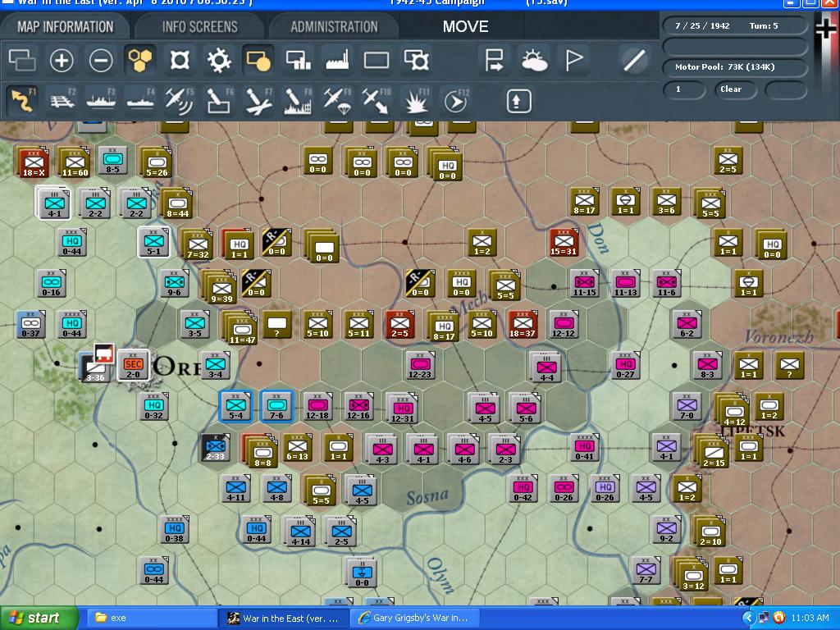Select the F1 Move mode icon
The height and width of the screenshot is (630, 840).
click(x=22, y=101)
